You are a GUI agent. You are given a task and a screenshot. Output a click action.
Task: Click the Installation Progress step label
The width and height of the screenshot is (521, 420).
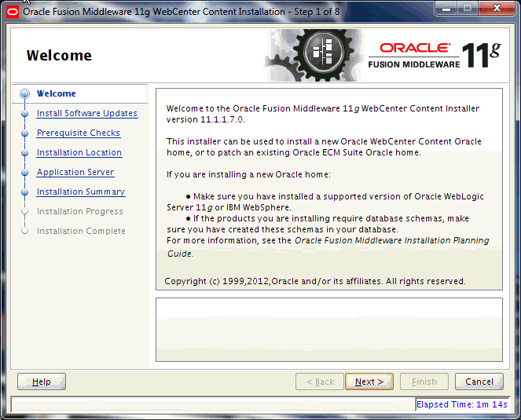pyautogui.click(x=79, y=211)
